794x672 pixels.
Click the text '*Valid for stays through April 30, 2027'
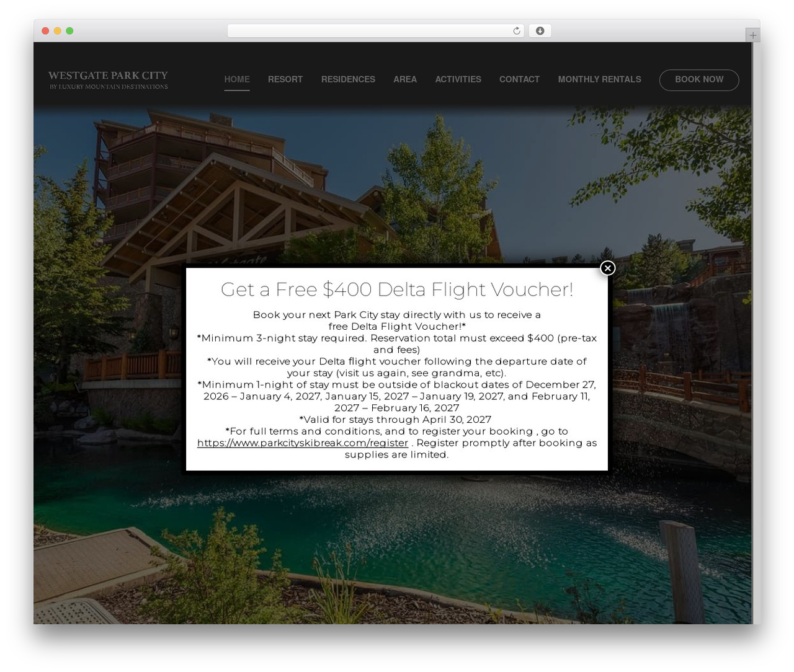(395, 420)
